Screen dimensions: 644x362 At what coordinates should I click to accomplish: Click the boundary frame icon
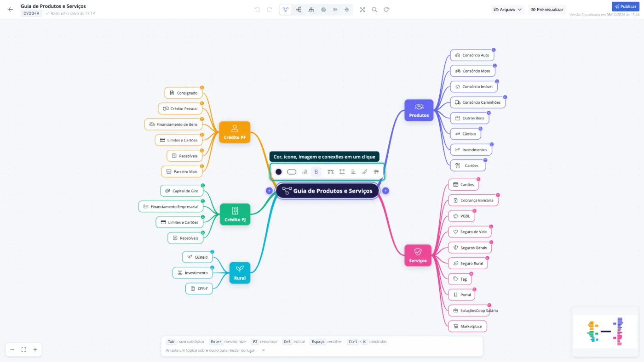click(342, 172)
